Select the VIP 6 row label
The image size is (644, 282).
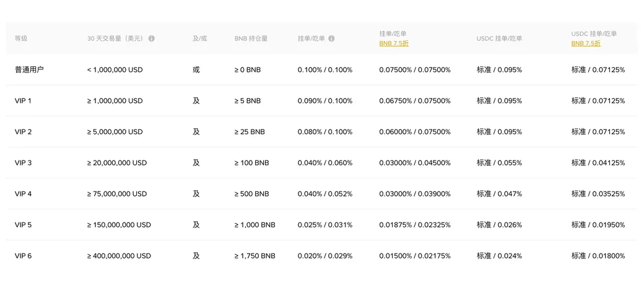click(x=23, y=256)
